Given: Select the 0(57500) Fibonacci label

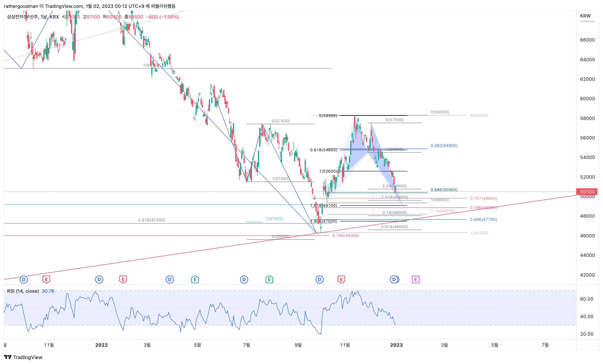Looking at the screenshot, I should click(x=394, y=120).
